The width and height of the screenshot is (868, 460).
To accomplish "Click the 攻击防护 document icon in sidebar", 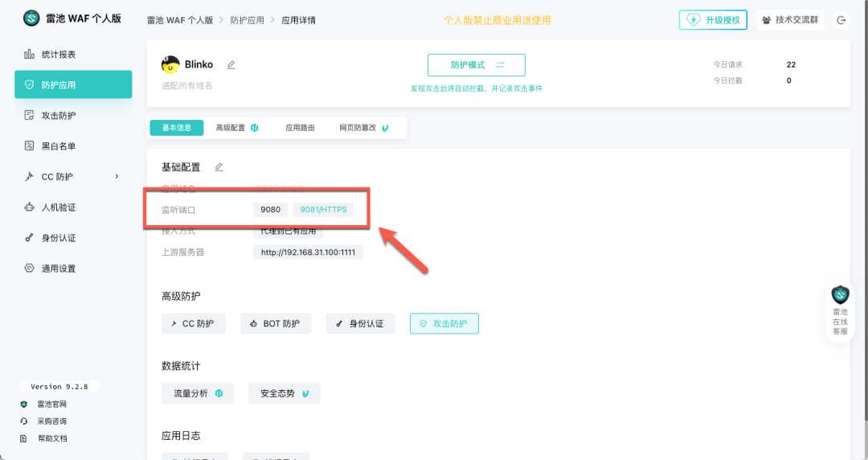I will pyautogui.click(x=30, y=115).
